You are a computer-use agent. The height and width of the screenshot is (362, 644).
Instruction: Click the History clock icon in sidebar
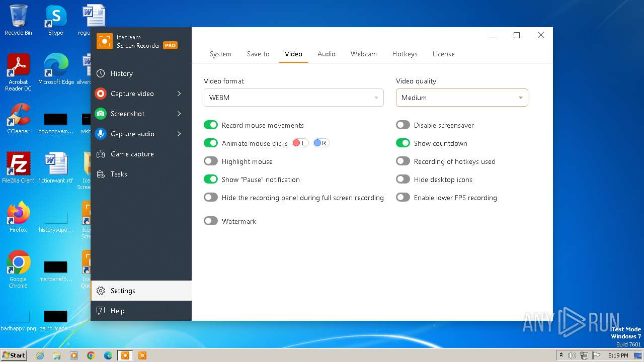[x=101, y=73]
